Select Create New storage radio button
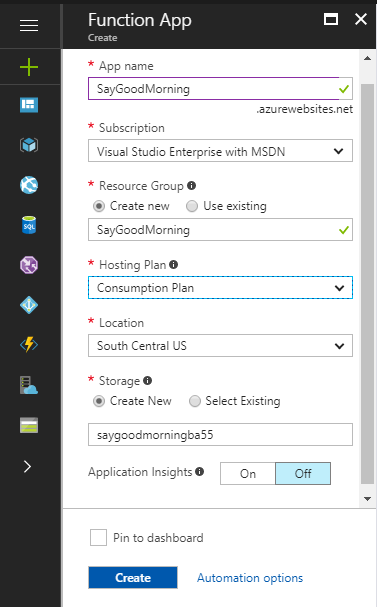 click(99, 401)
